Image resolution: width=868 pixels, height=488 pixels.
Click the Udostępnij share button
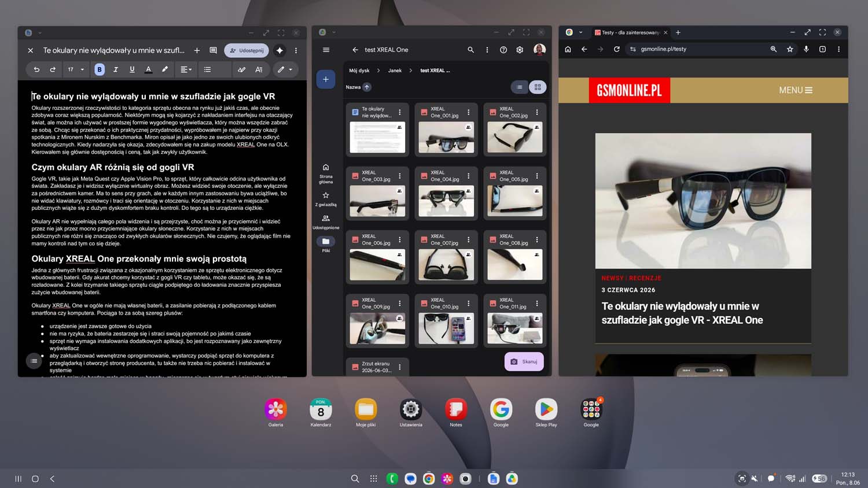(247, 50)
